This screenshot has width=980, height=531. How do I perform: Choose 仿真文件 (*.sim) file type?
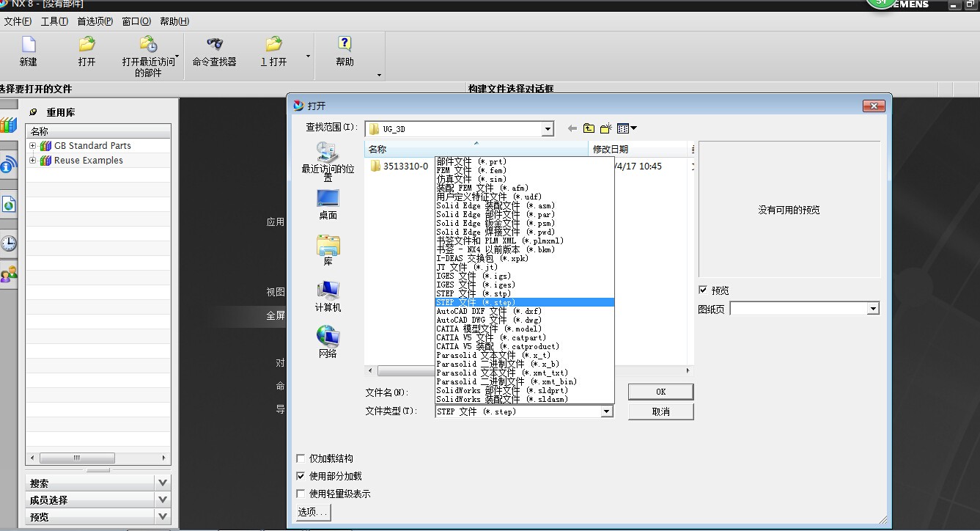[524, 179]
